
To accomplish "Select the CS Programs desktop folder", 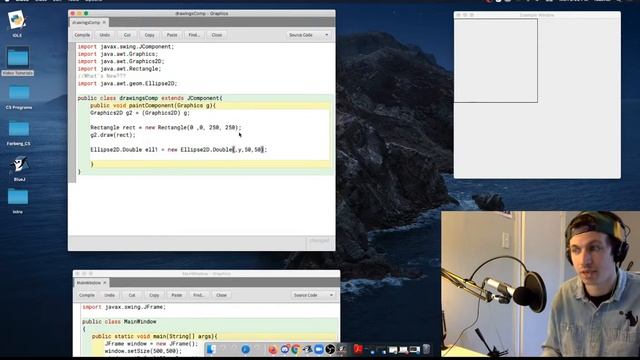I will pos(19,93).
